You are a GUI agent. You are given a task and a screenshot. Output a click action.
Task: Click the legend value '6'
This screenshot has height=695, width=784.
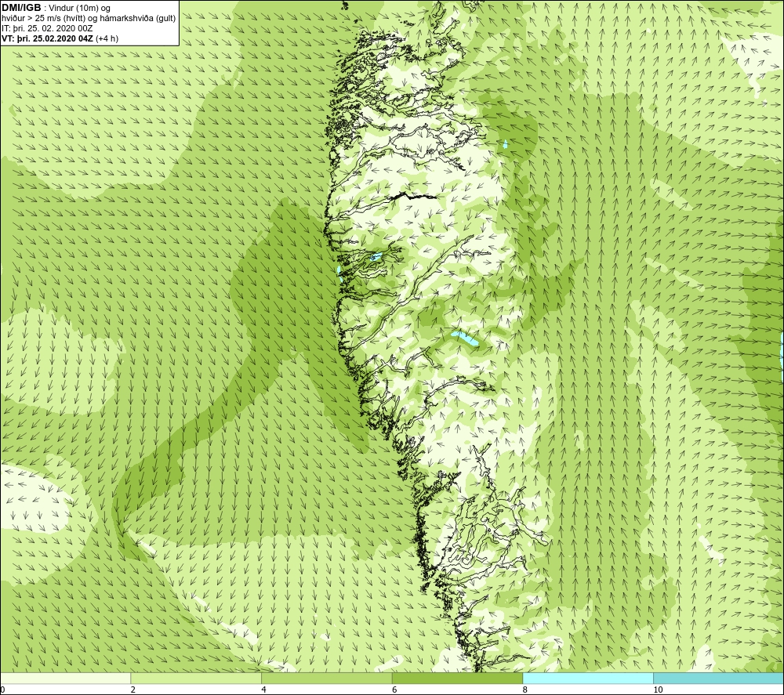tap(394, 690)
